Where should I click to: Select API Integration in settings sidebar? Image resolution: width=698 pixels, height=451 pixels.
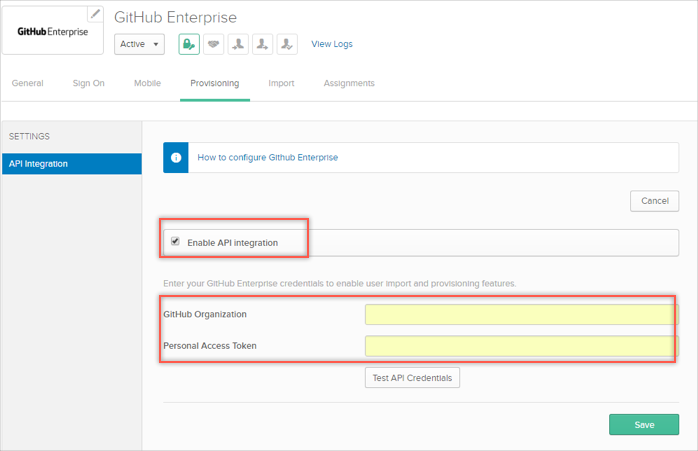click(x=71, y=164)
